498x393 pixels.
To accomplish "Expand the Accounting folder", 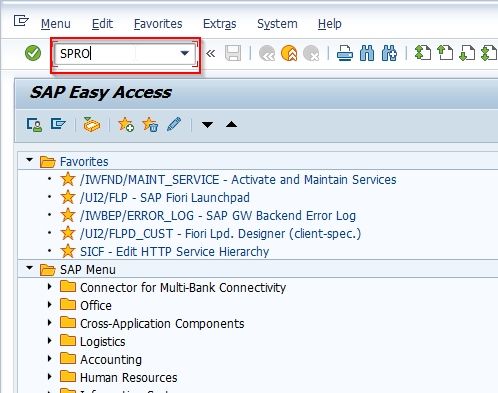I will point(50,358).
